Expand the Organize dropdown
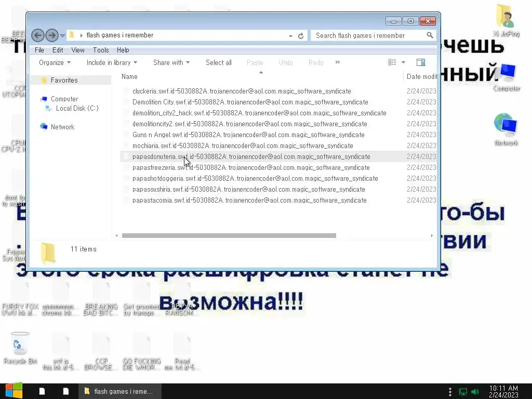 point(55,62)
